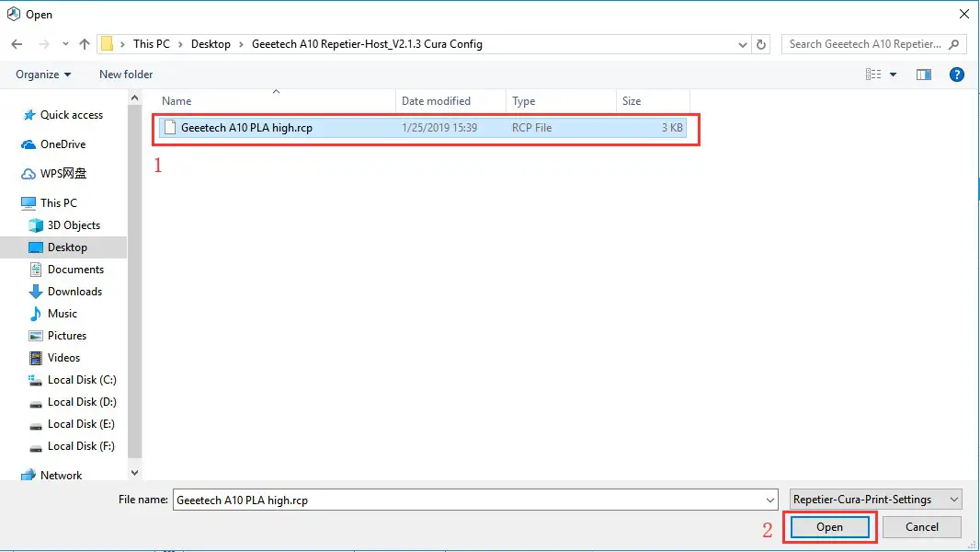Click the forward navigation arrow
980x552 pixels.
pyautogui.click(x=44, y=44)
